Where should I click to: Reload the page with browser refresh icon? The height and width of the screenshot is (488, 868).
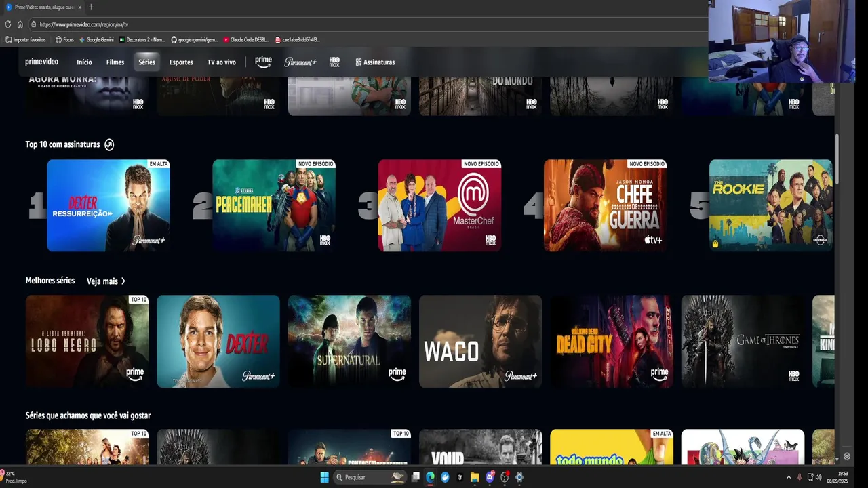[8, 24]
